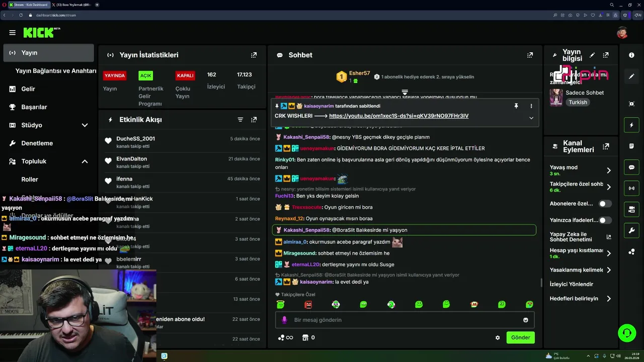644x362 pixels.
Task: Expand the pinned message chevron
Action: (531, 118)
